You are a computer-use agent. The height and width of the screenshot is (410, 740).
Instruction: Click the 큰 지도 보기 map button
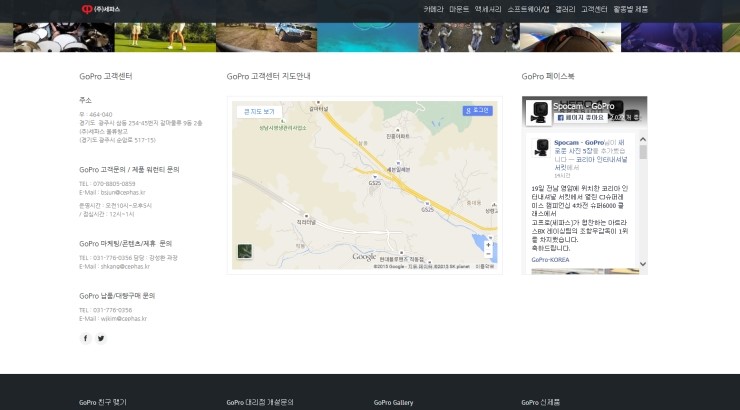(x=259, y=112)
